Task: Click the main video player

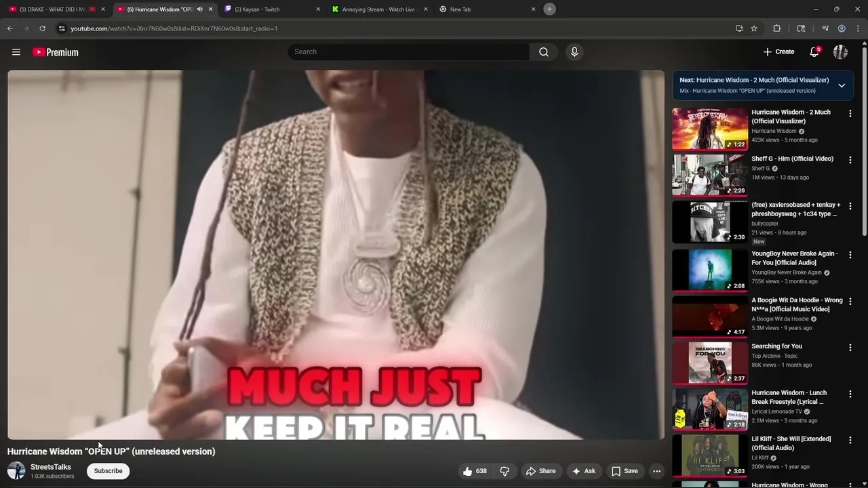Action: (336, 255)
